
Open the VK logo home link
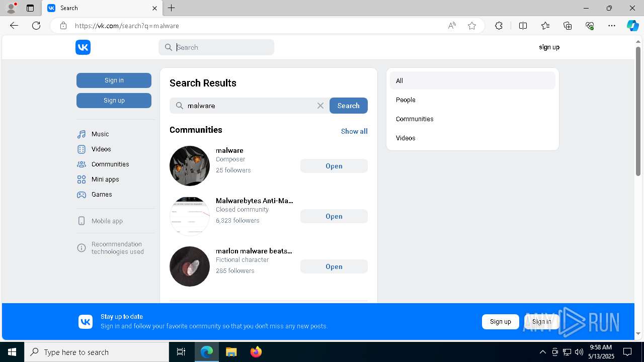[83, 47]
